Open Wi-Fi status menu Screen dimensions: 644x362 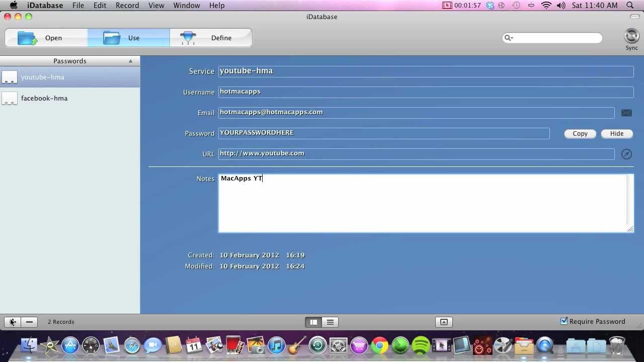coord(546,6)
